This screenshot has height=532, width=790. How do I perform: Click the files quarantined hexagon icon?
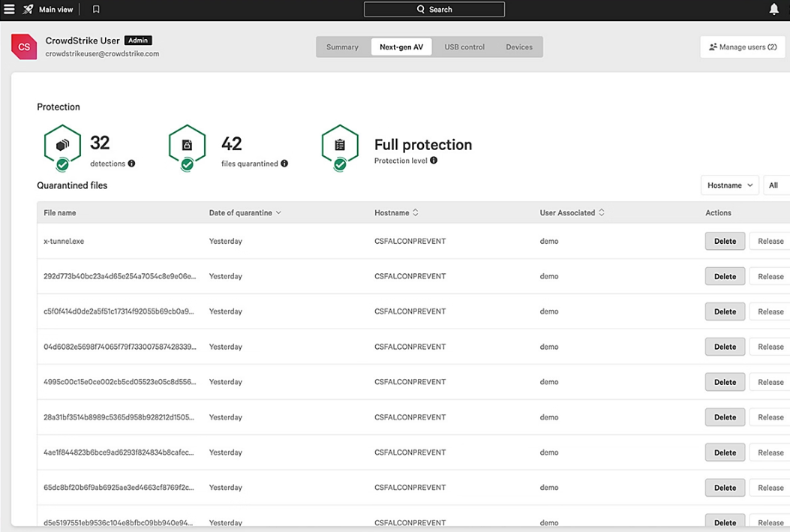tap(187, 146)
